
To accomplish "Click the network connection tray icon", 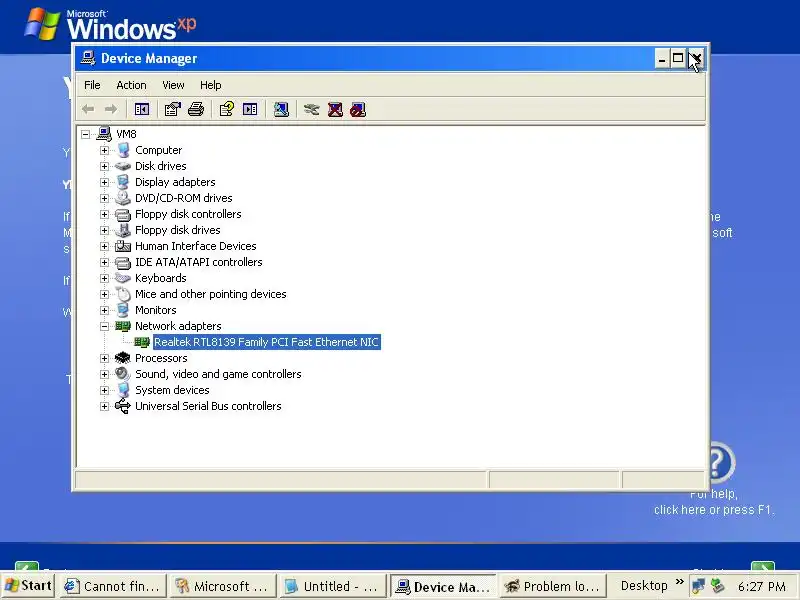I will tap(698, 586).
